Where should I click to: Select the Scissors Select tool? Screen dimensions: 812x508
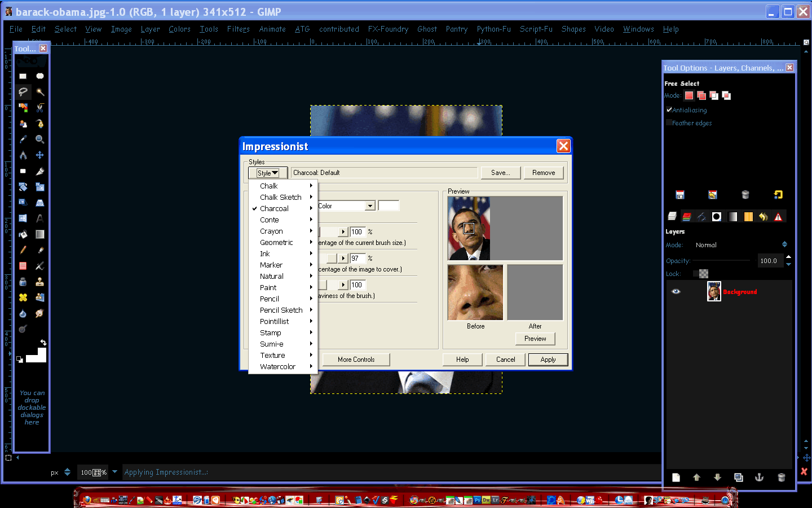coord(40,107)
